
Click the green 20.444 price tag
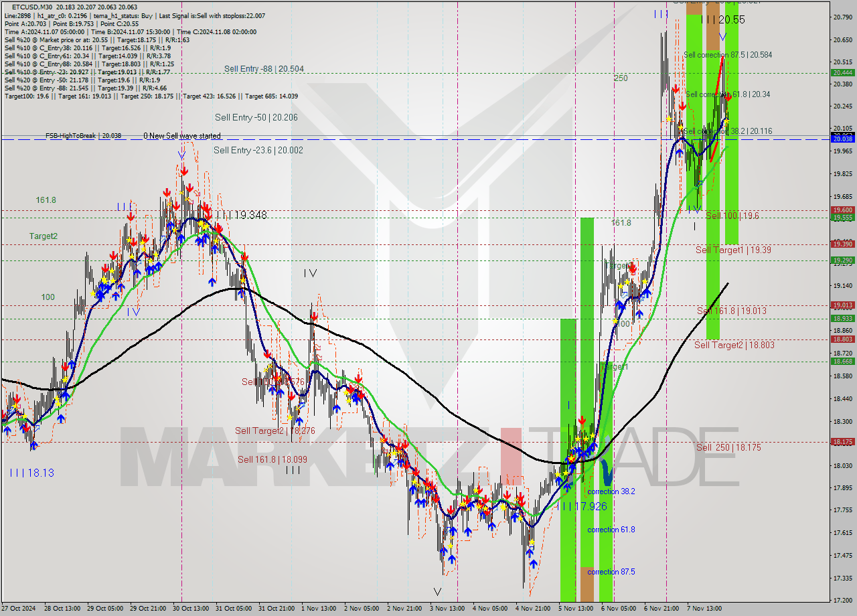click(x=842, y=72)
